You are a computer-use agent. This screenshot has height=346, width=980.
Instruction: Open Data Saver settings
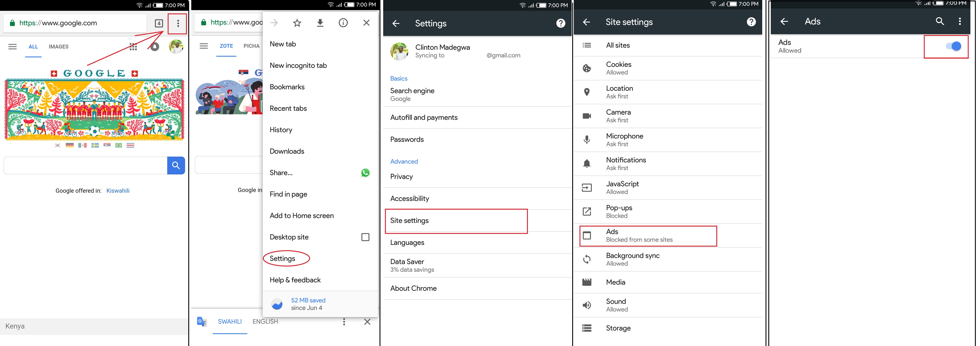(477, 265)
